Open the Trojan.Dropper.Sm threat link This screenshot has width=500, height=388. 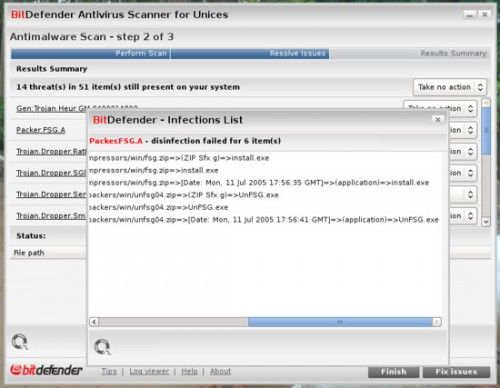(52, 216)
